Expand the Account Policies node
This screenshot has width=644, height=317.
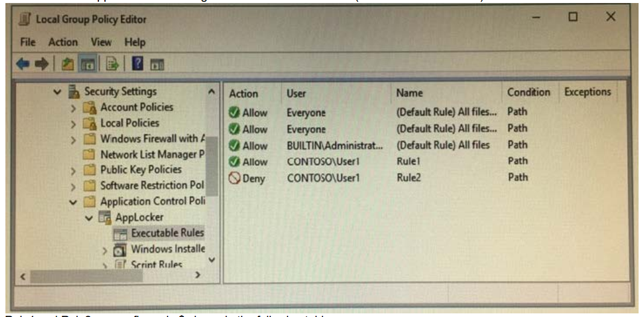click(73, 108)
